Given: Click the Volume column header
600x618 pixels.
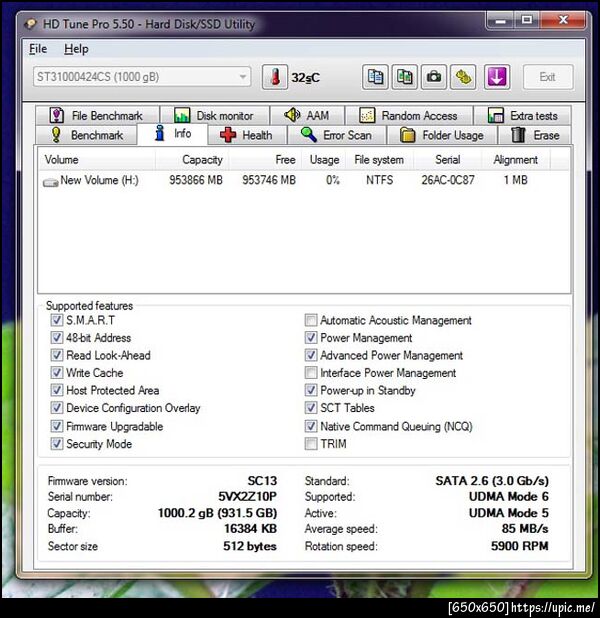Looking at the screenshot, I should coord(97,160).
